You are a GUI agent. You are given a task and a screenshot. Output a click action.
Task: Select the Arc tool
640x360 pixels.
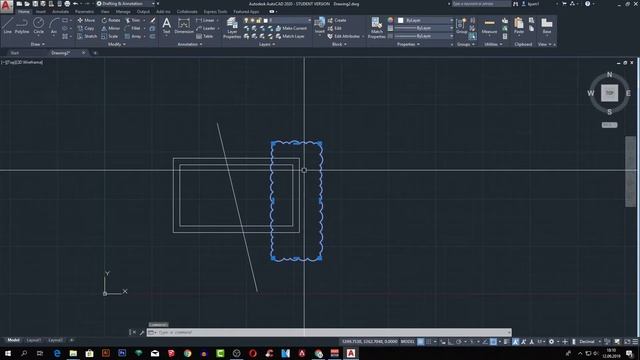[54, 25]
